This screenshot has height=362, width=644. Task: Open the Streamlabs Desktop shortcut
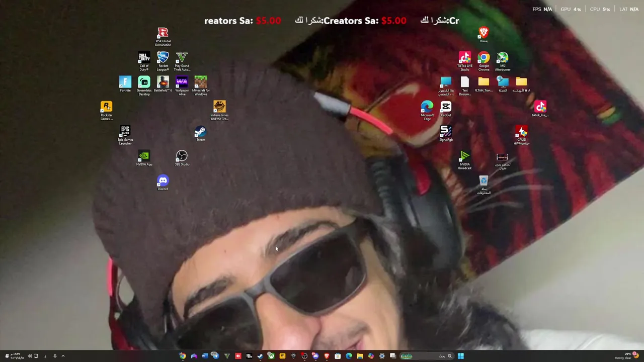point(144,86)
